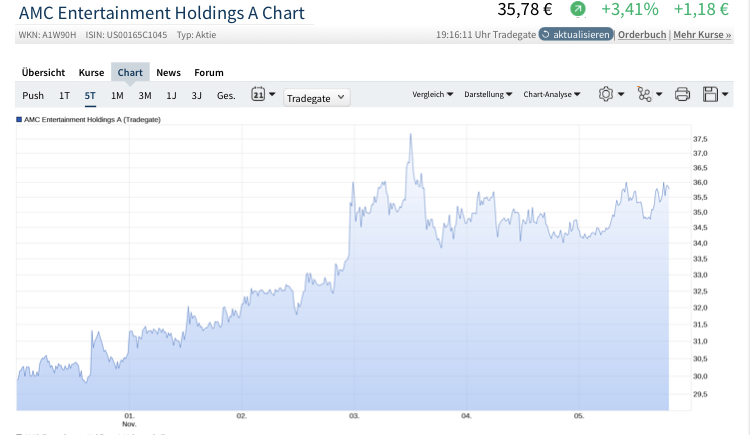This screenshot has height=435, width=750.
Task: Switch chart to 1J time period
Action: pos(171,96)
